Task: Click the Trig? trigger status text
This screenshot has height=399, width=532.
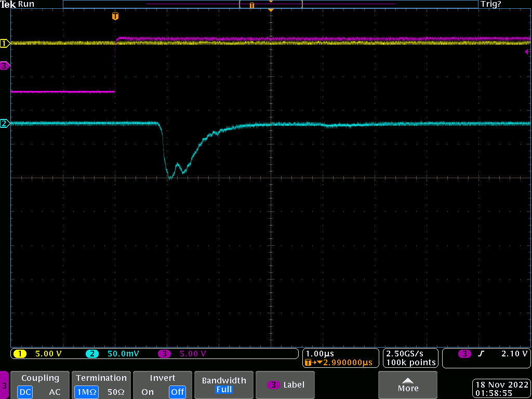Action: click(x=490, y=4)
